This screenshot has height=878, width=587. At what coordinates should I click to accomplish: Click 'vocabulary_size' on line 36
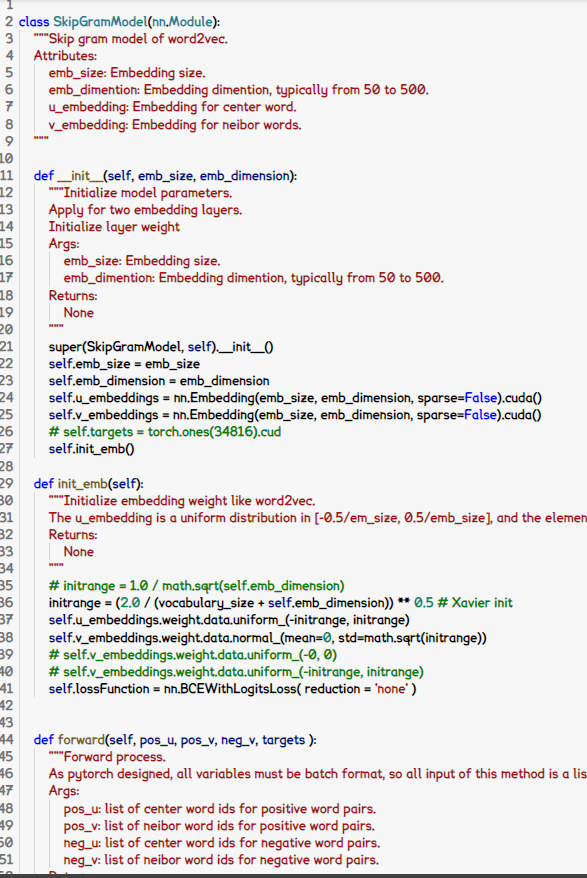pos(204,603)
